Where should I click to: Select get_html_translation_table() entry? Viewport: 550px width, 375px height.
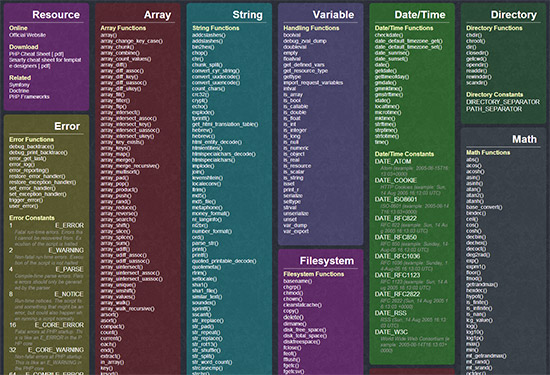[x=225, y=125]
